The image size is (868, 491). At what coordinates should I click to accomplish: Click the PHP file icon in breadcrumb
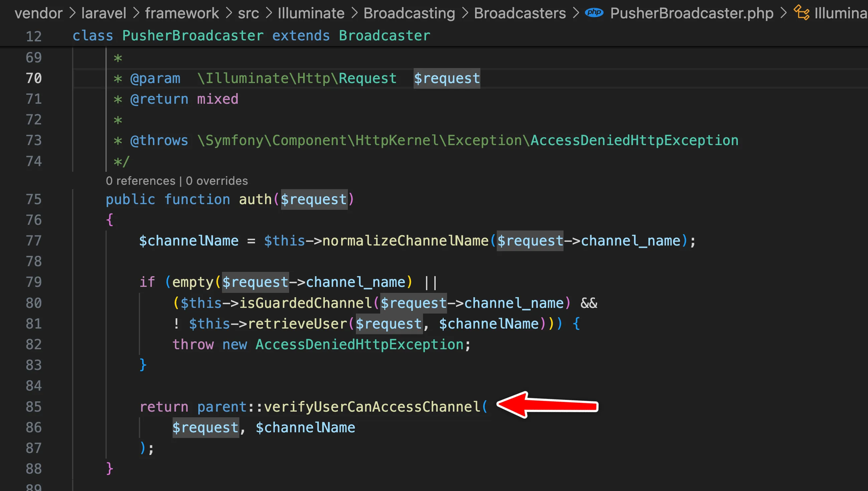pyautogui.click(x=594, y=13)
